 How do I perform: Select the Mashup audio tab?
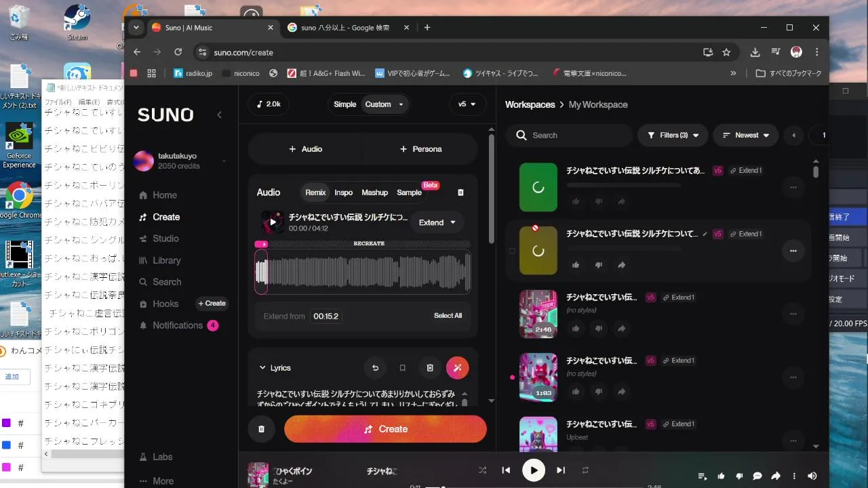(x=375, y=192)
